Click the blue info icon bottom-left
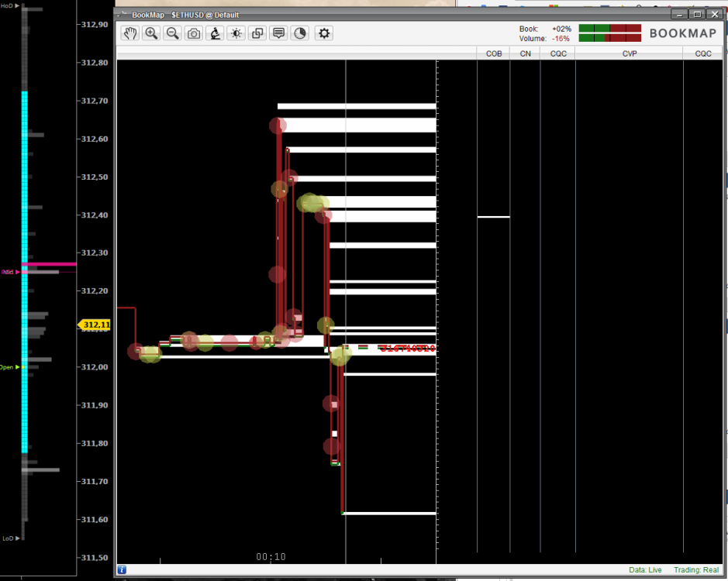This screenshot has width=728, height=581. tap(122, 570)
